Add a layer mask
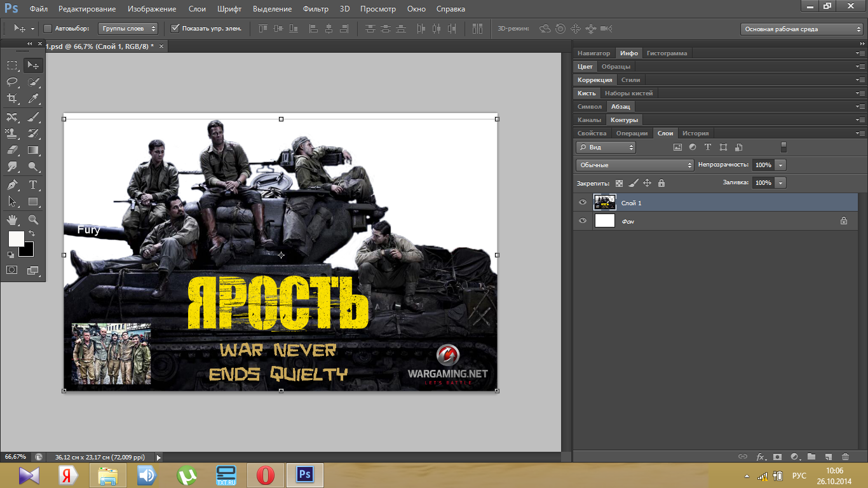 (x=777, y=457)
